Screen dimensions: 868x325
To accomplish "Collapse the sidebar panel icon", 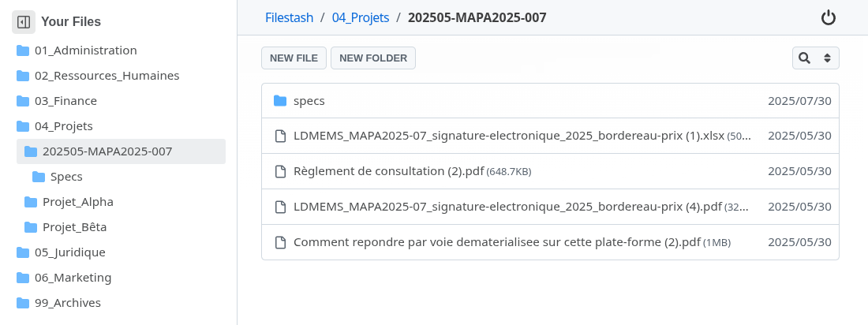I will (24, 22).
